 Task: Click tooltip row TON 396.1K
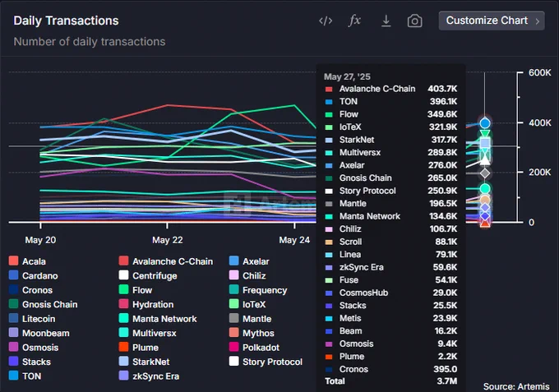coord(391,102)
